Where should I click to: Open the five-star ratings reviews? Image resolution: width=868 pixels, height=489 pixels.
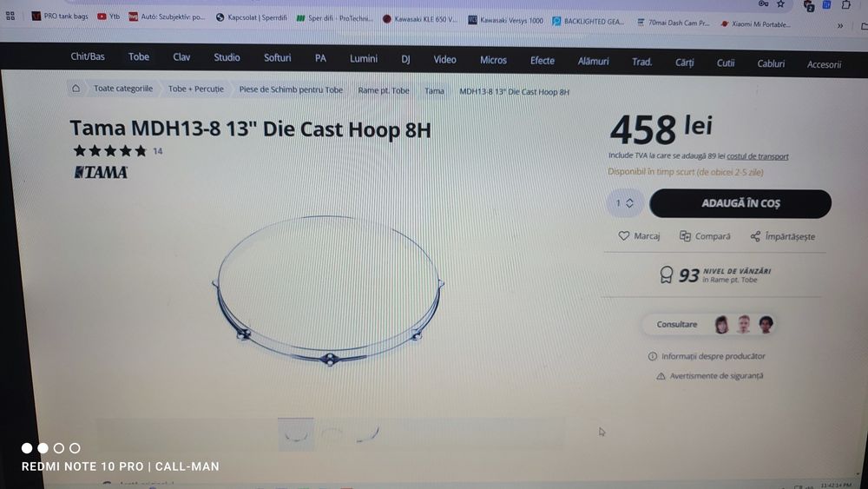click(109, 150)
